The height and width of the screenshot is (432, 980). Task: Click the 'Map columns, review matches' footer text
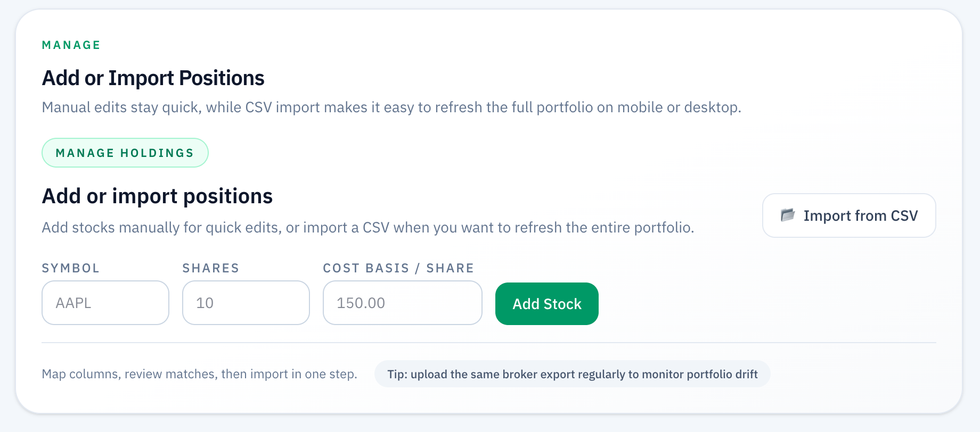click(199, 374)
